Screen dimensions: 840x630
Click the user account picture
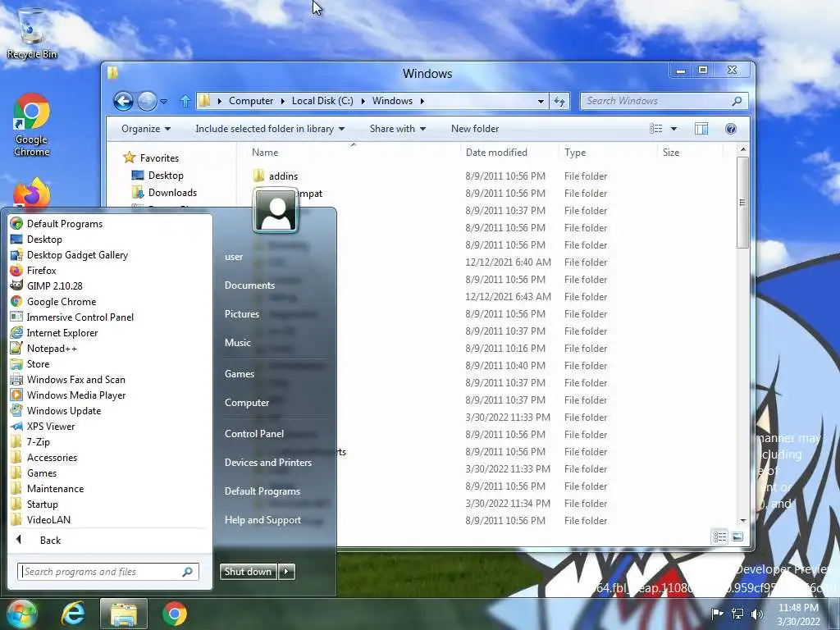coord(276,210)
